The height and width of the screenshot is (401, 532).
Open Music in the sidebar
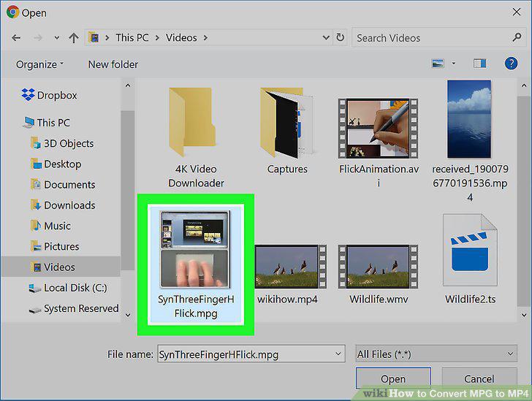click(50, 226)
